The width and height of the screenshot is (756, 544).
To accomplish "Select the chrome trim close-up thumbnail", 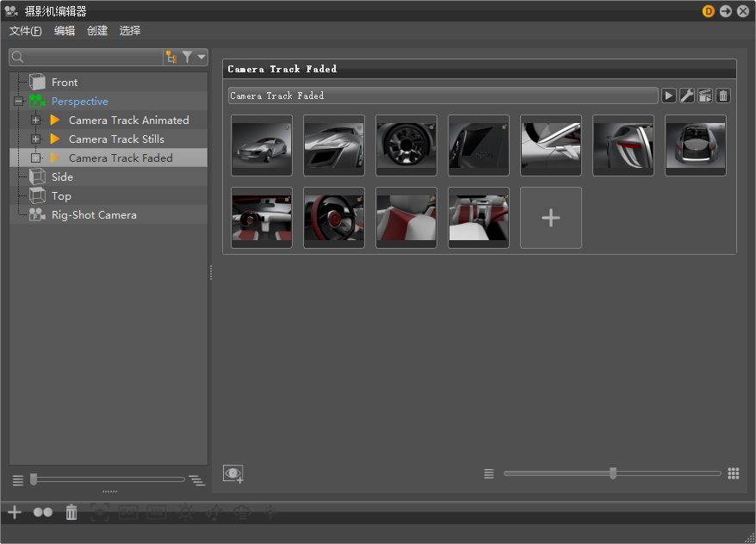I will pyautogui.click(x=551, y=145).
